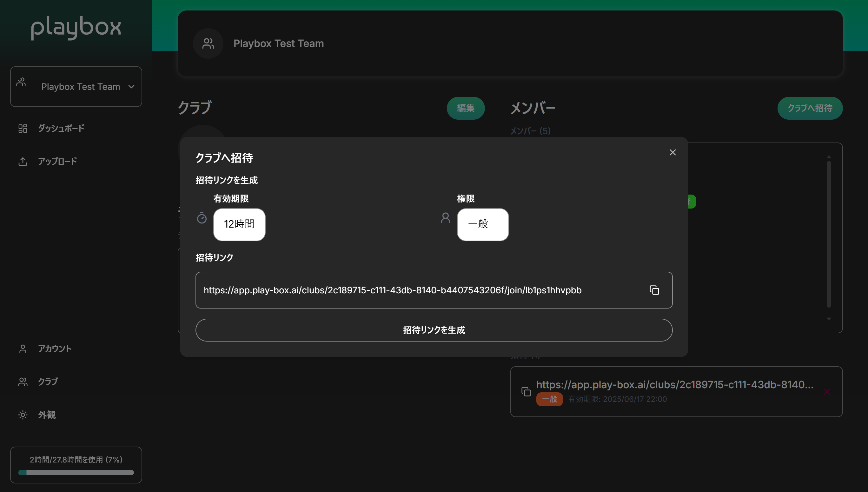
Task: Open アカウント in the sidebar
Action: point(54,349)
